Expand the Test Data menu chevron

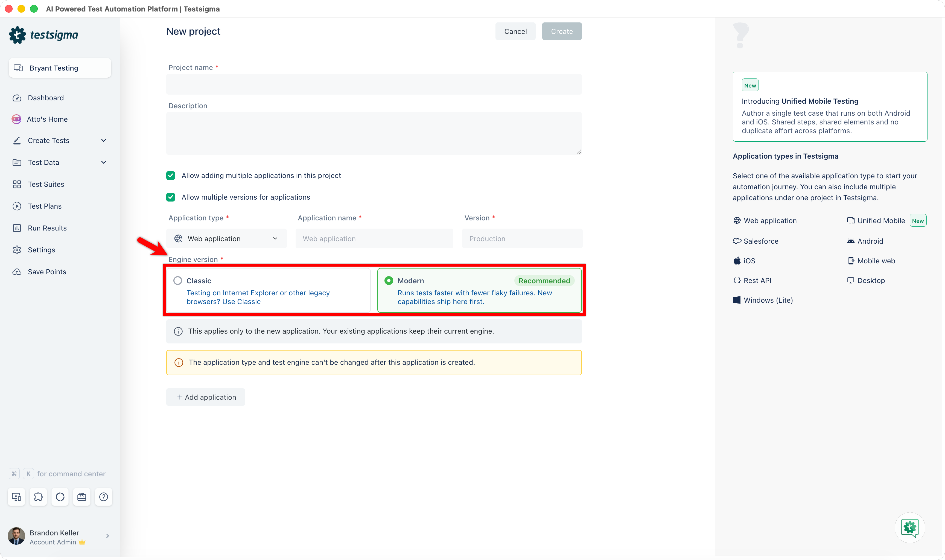click(104, 162)
